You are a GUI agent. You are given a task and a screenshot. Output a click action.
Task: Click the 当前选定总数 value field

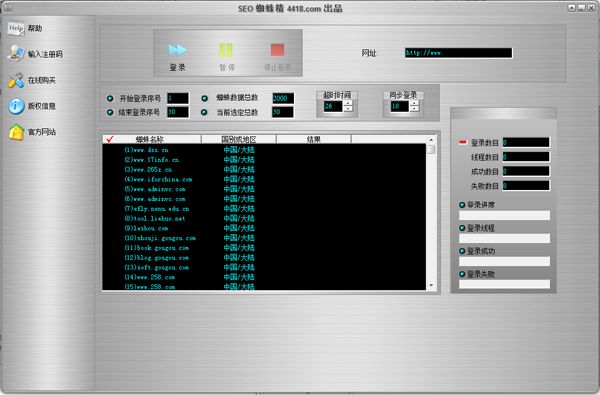tap(283, 112)
